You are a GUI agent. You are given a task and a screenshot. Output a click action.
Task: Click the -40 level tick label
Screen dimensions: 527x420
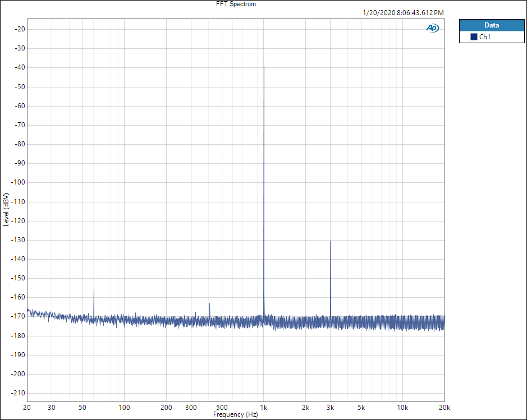click(20, 67)
